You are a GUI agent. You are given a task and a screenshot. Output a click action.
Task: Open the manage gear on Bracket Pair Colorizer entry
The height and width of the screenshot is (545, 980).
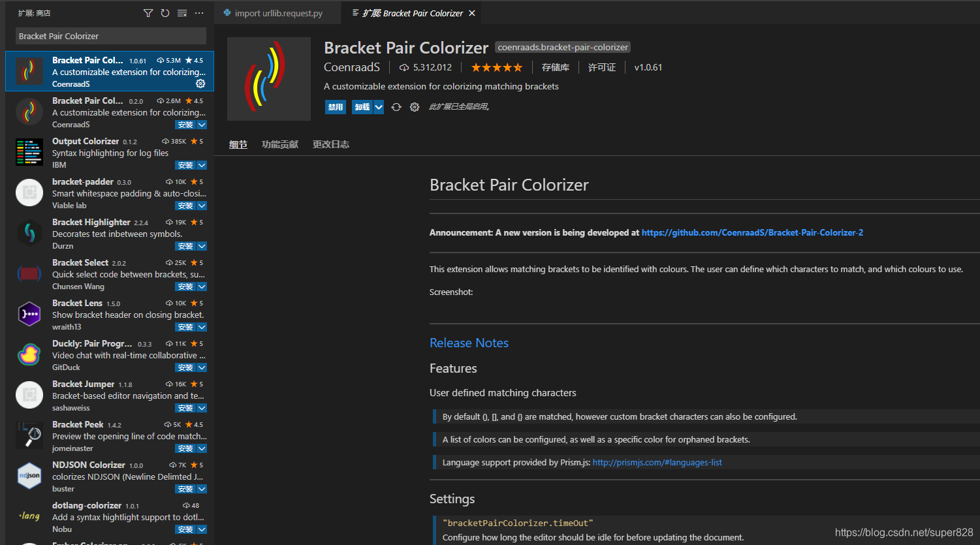[201, 84]
